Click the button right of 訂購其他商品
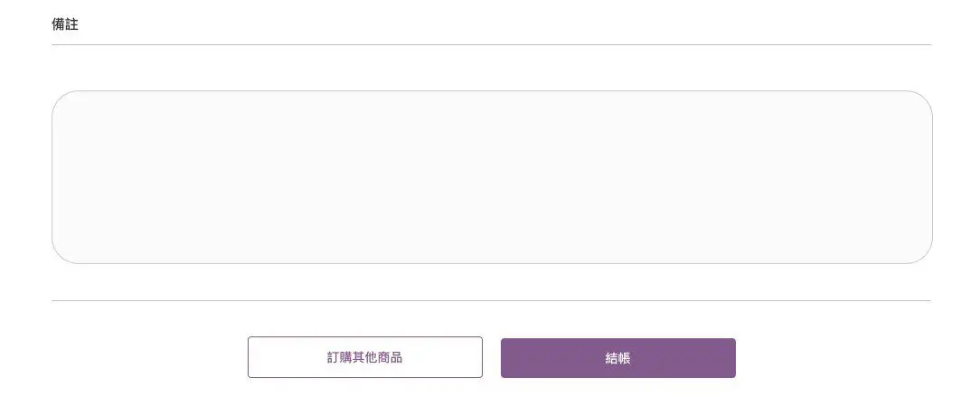 pyautogui.click(x=617, y=358)
